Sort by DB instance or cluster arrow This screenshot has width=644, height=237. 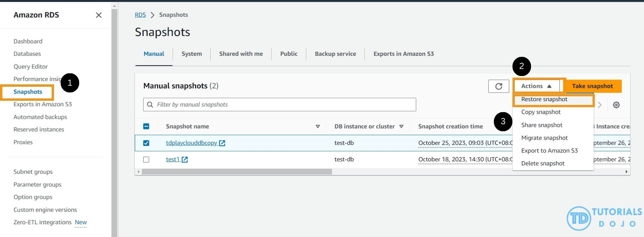coord(401,127)
